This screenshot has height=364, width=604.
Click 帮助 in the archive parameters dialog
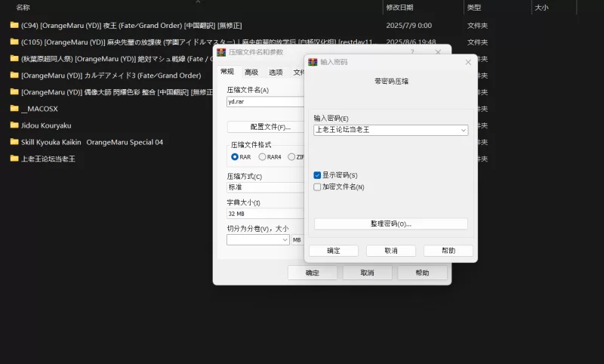coord(422,273)
